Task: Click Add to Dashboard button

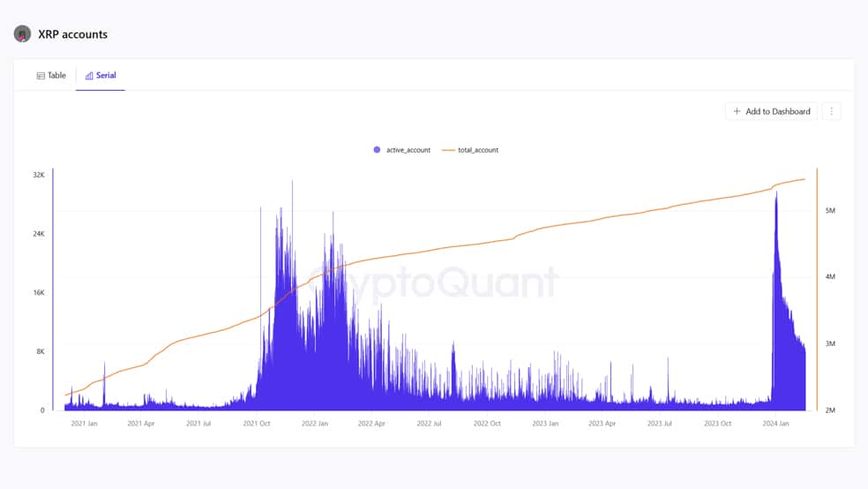Action: 772,111
